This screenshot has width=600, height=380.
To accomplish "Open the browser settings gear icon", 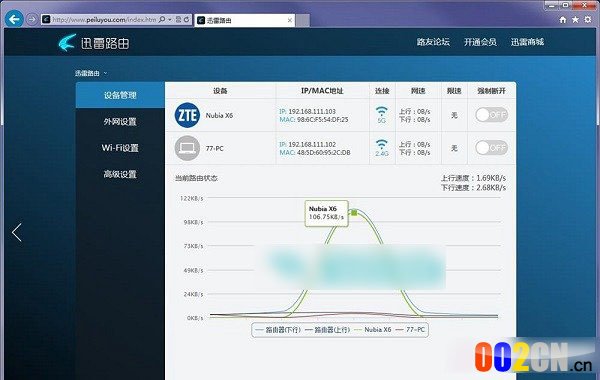I will (x=588, y=20).
